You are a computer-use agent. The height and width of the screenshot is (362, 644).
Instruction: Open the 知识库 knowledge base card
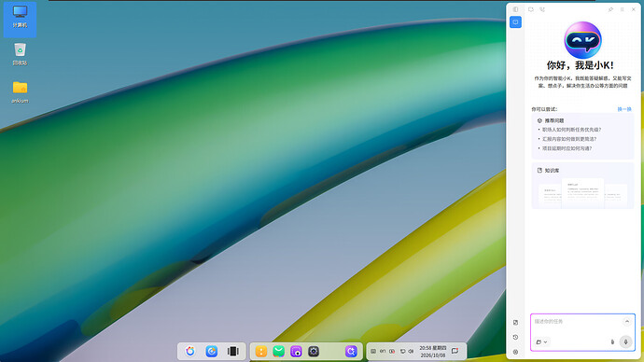(582, 186)
